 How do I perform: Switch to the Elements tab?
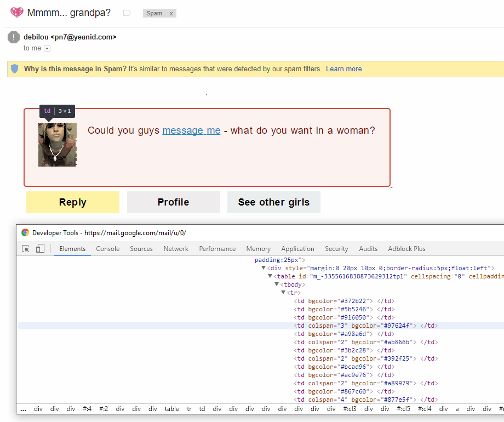[x=73, y=249]
